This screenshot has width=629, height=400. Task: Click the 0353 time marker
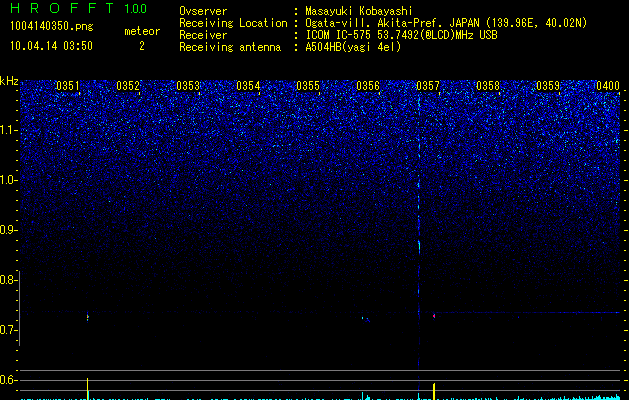[188, 86]
